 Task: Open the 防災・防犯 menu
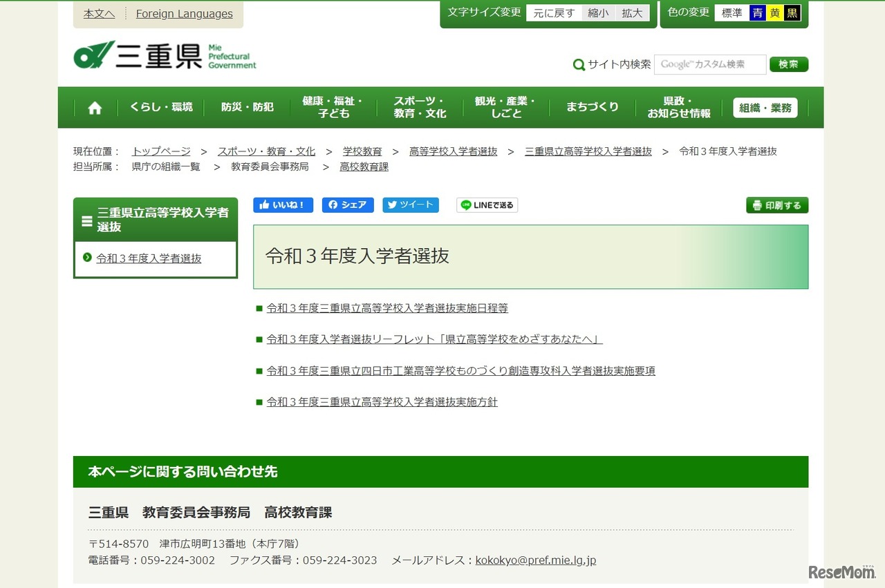pyautogui.click(x=246, y=108)
